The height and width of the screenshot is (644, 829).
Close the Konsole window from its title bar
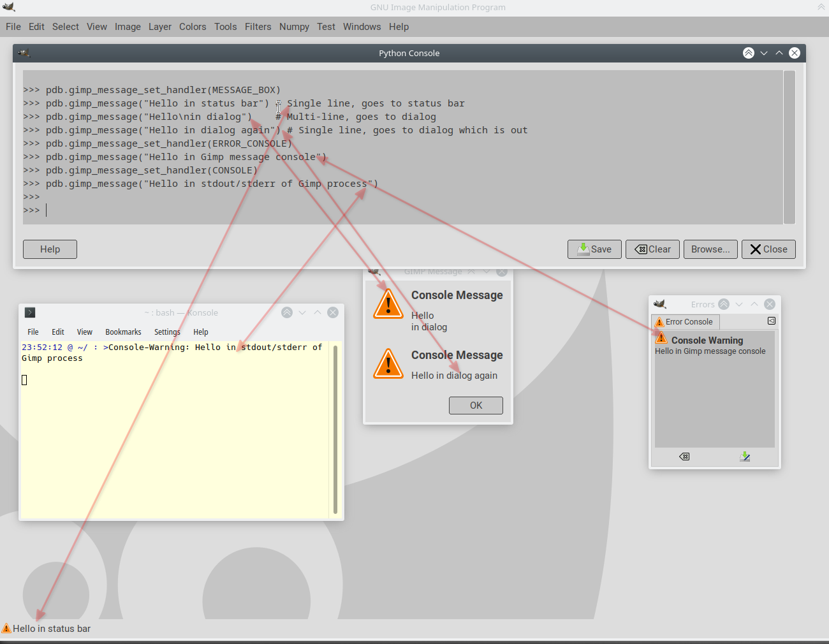pyautogui.click(x=333, y=312)
